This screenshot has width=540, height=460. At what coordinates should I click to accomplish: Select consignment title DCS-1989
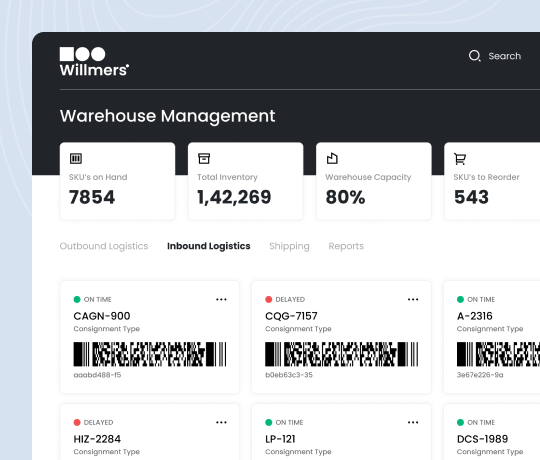click(x=482, y=439)
